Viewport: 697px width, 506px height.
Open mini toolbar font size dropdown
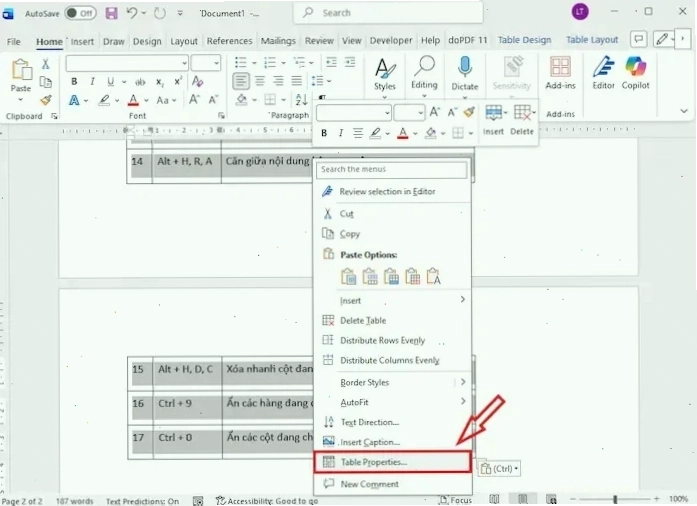(x=421, y=113)
